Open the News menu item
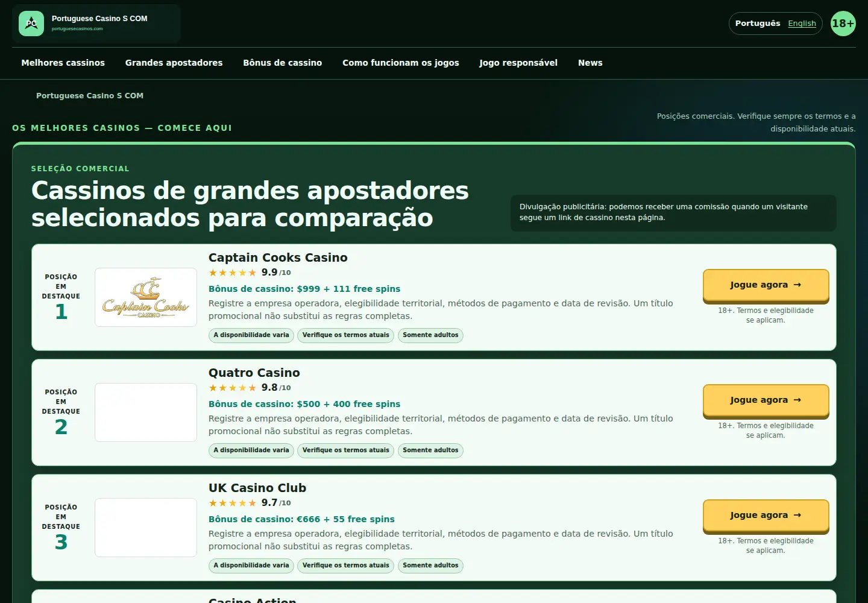 tap(590, 63)
